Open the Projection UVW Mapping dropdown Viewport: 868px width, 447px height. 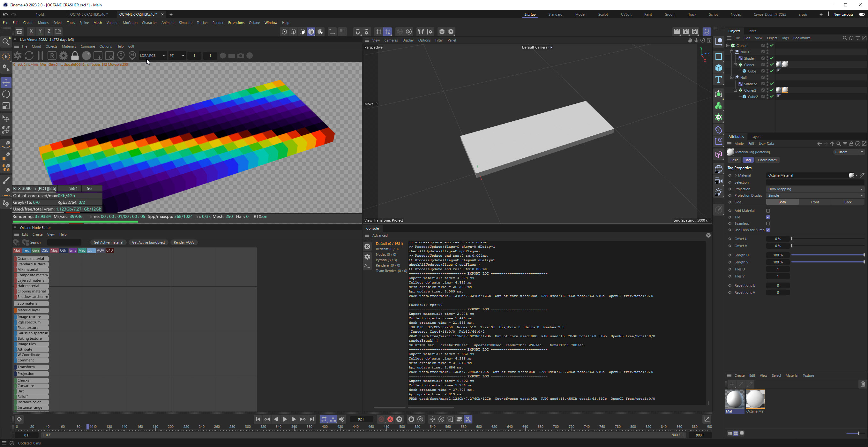tap(815, 189)
